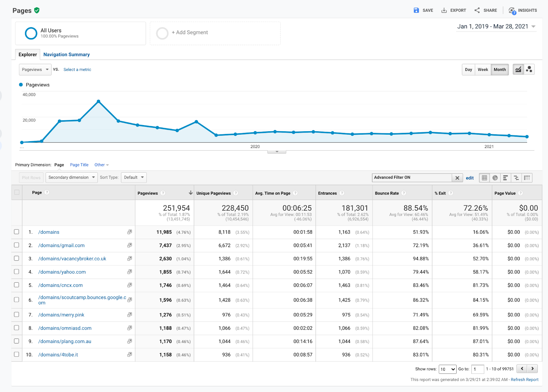Show help for Bounce Rate column

404,193
